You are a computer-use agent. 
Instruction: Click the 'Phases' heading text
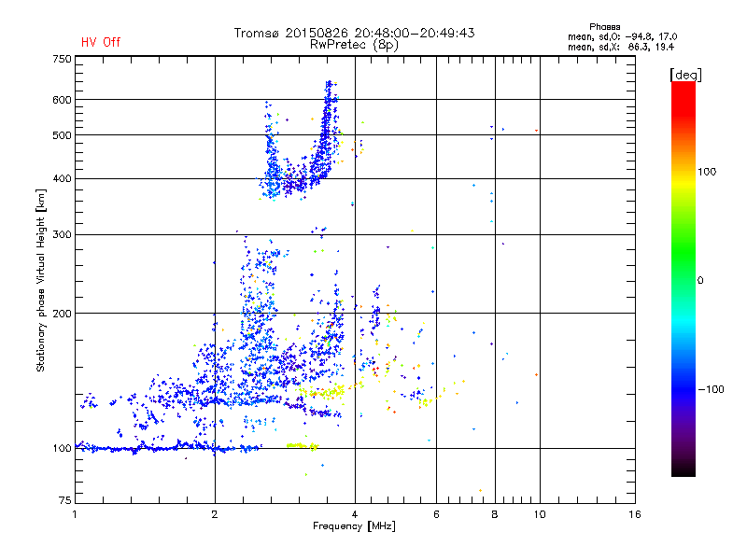[x=604, y=27]
